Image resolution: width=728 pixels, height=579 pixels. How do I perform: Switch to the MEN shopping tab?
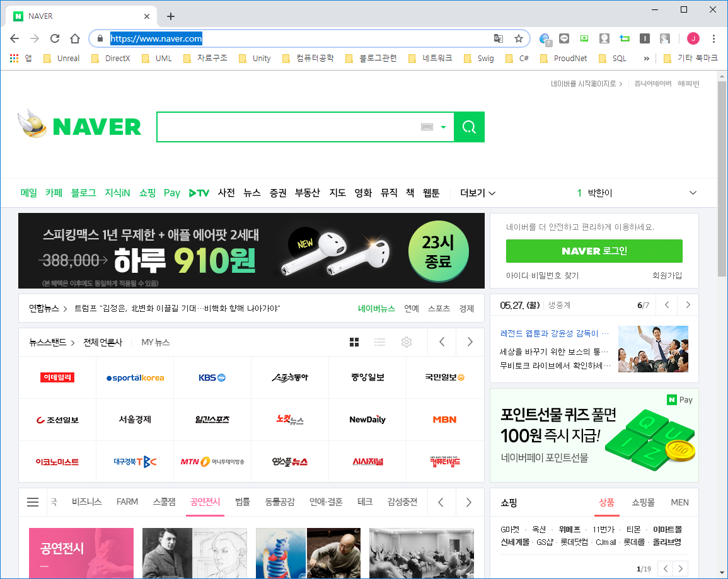click(x=679, y=502)
